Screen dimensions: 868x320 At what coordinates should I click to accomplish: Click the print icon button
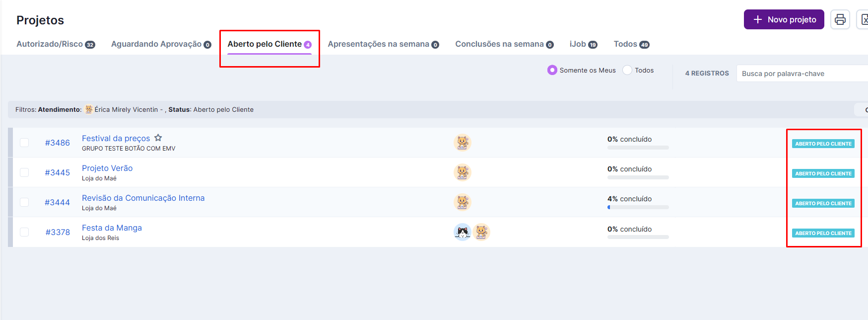pyautogui.click(x=840, y=19)
